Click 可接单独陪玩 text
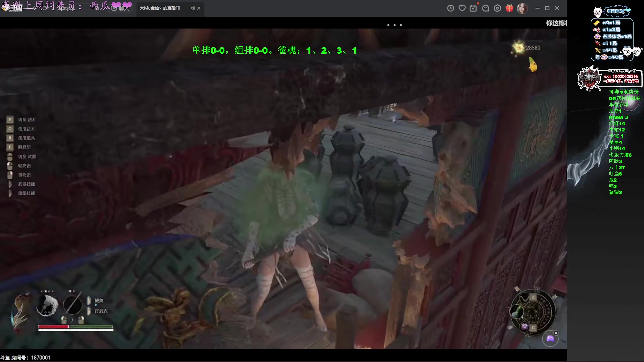 pos(624,92)
